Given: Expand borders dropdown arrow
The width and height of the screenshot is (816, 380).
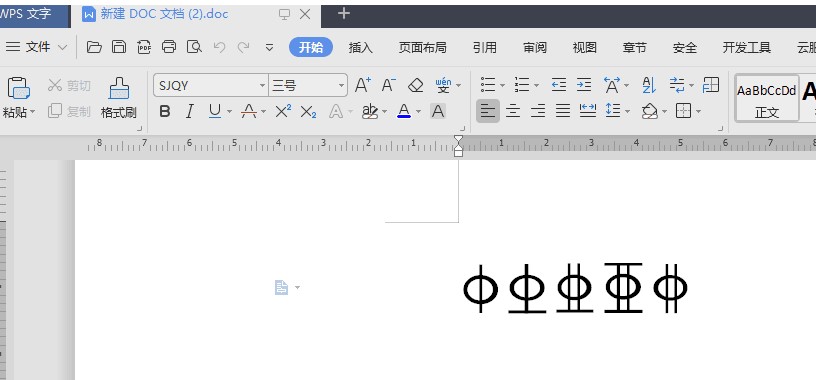Looking at the screenshot, I should click(x=698, y=111).
